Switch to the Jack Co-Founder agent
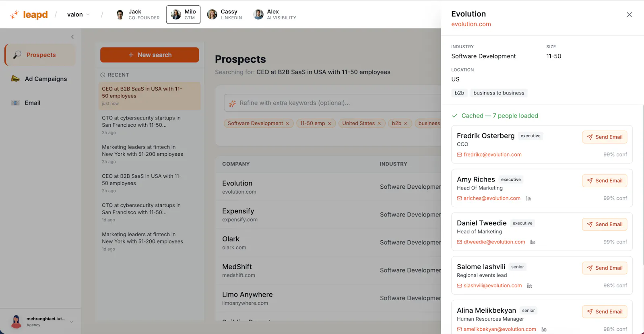Image resolution: width=644 pixels, height=334 pixels. 138,14
